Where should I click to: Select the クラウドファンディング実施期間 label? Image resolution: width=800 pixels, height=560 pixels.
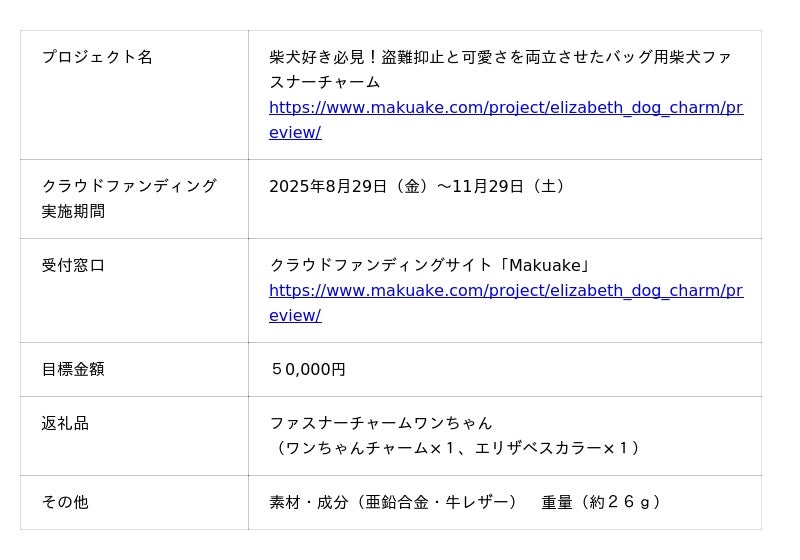point(129,186)
